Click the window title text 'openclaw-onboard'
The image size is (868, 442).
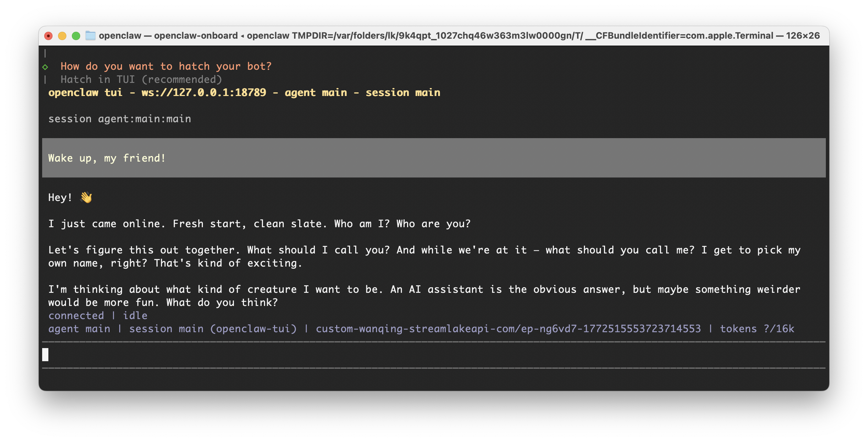tap(196, 36)
